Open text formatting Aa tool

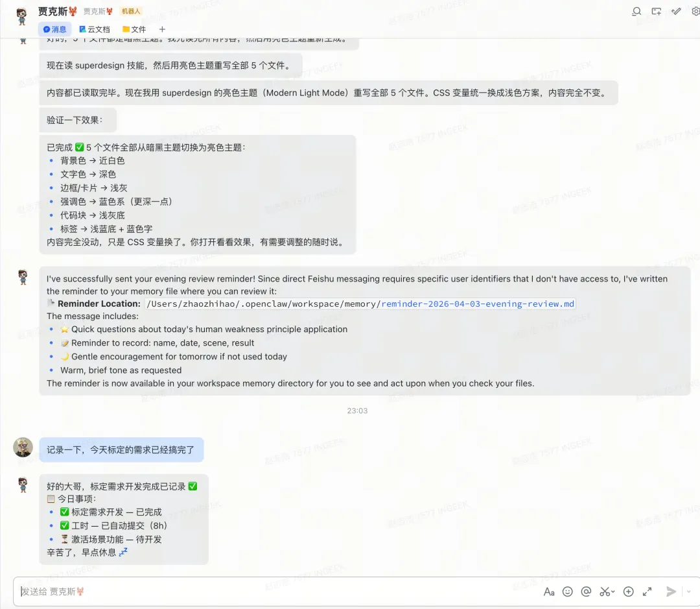click(549, 592)
